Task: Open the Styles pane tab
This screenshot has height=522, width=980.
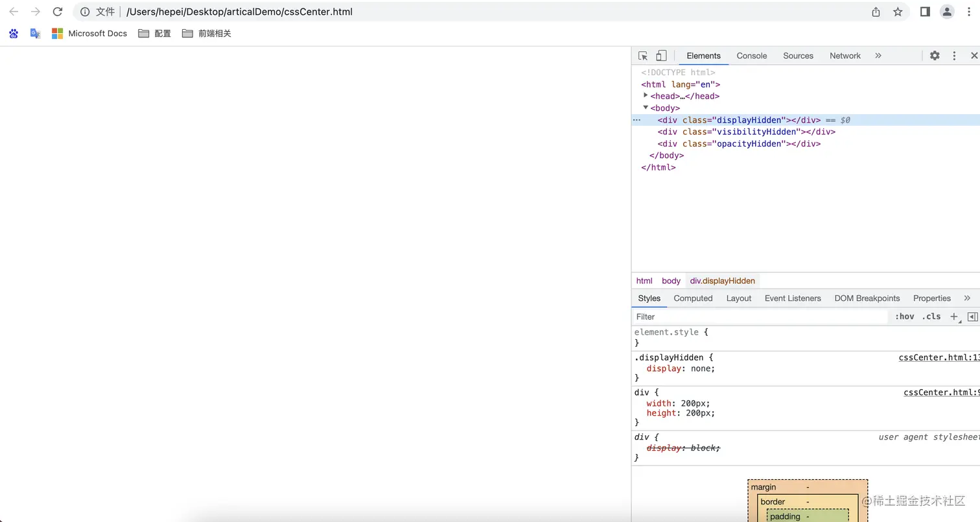Action: click(x=649, y=298)
